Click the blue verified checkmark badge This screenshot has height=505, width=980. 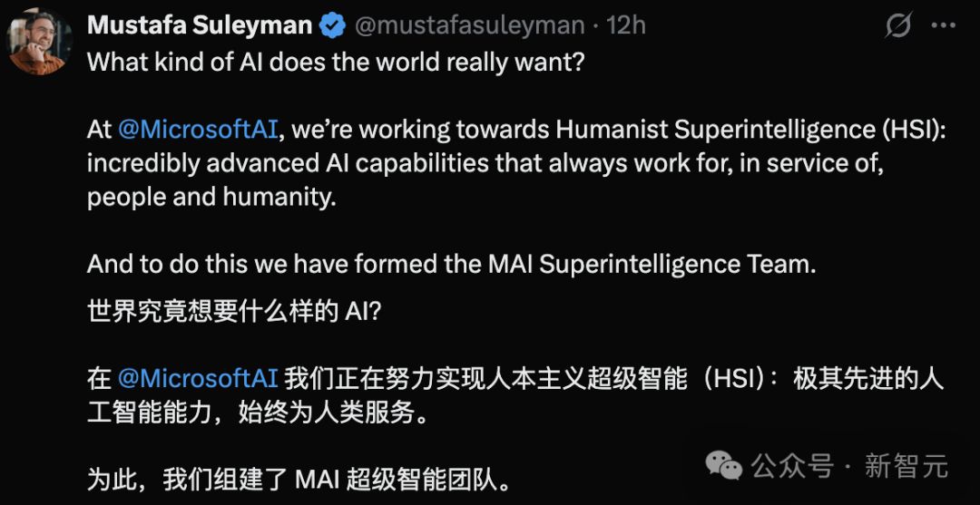click(x=332, y=26)
